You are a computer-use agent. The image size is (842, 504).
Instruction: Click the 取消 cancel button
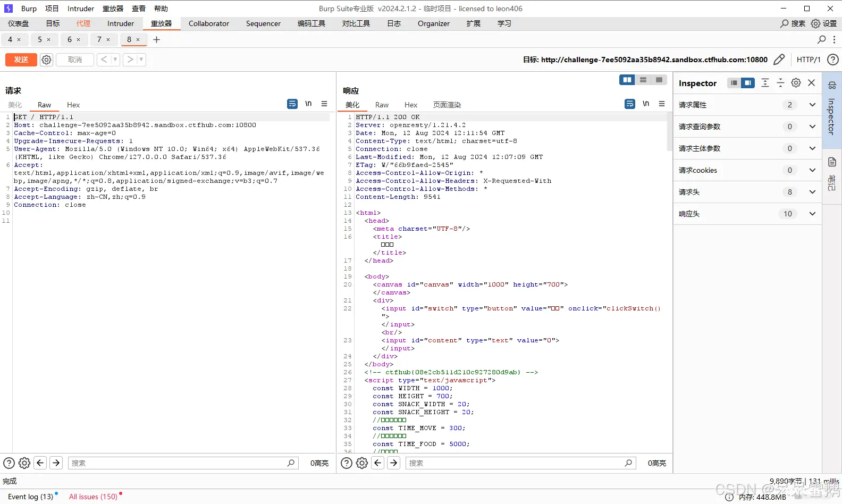(75, 60)
